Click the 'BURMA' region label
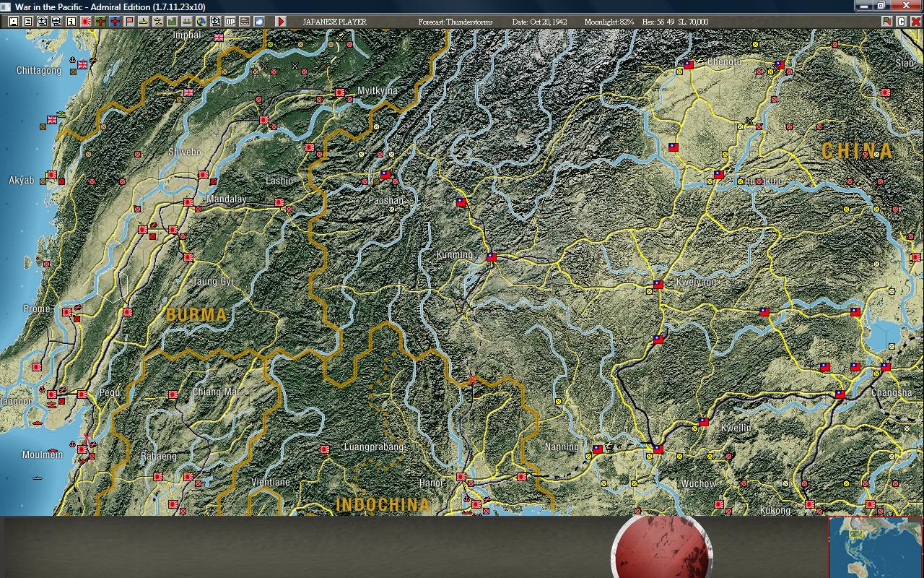The width and height of the screenshot is (924, 578). 196,315
